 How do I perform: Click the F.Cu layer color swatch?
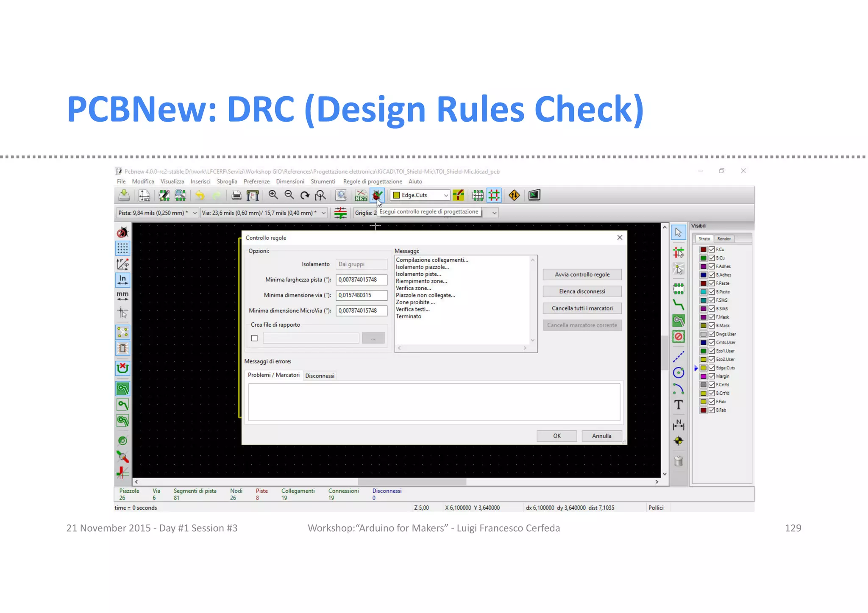coord(703,250)
